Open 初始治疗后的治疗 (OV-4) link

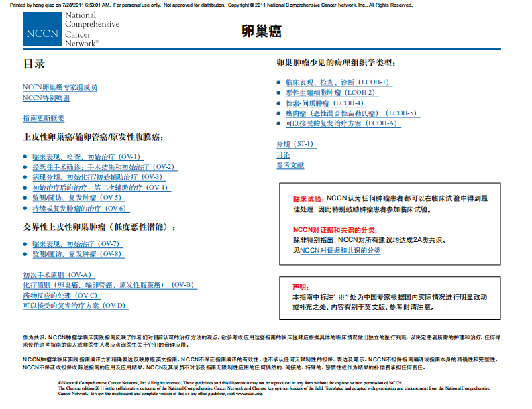tap(101, 188)
